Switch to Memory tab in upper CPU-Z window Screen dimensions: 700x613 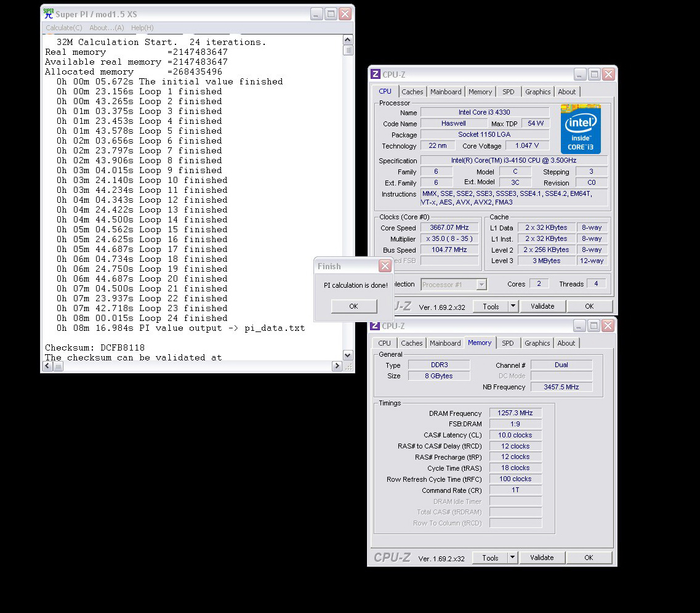[480, 92]
